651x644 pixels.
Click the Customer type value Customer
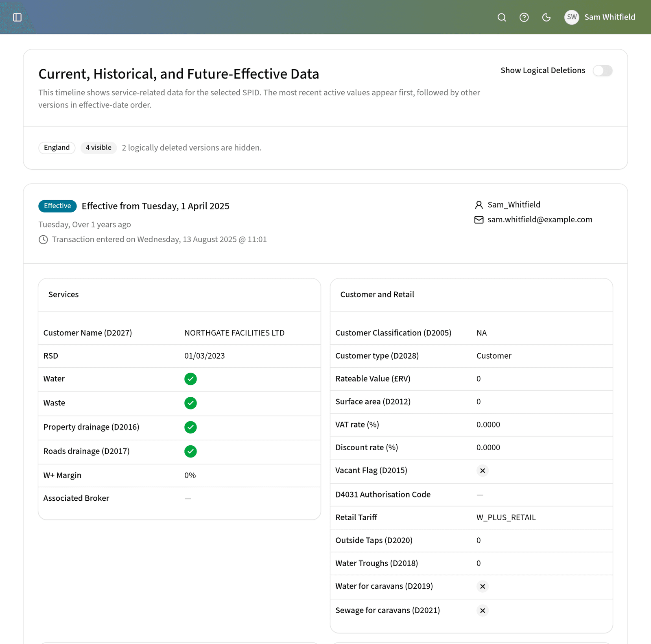[494, 356]
